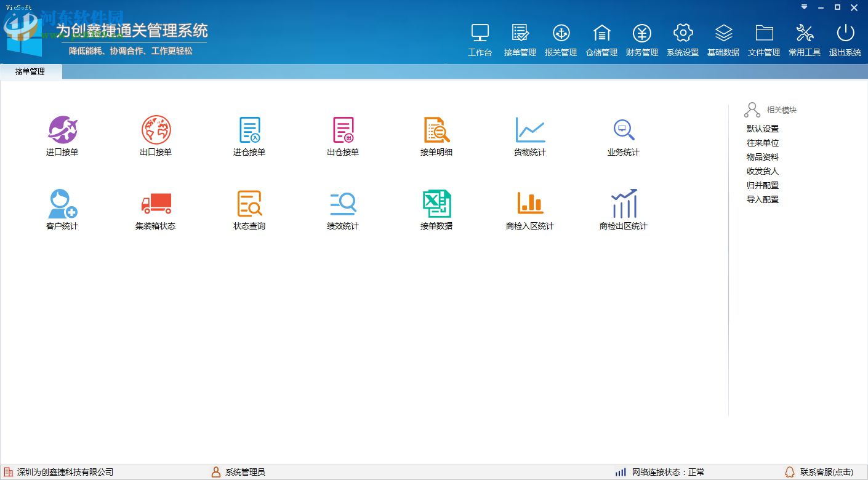Screen dimensions: 868x480
Task: Open the 接单数据 Excel data icon
Action: 436,204
